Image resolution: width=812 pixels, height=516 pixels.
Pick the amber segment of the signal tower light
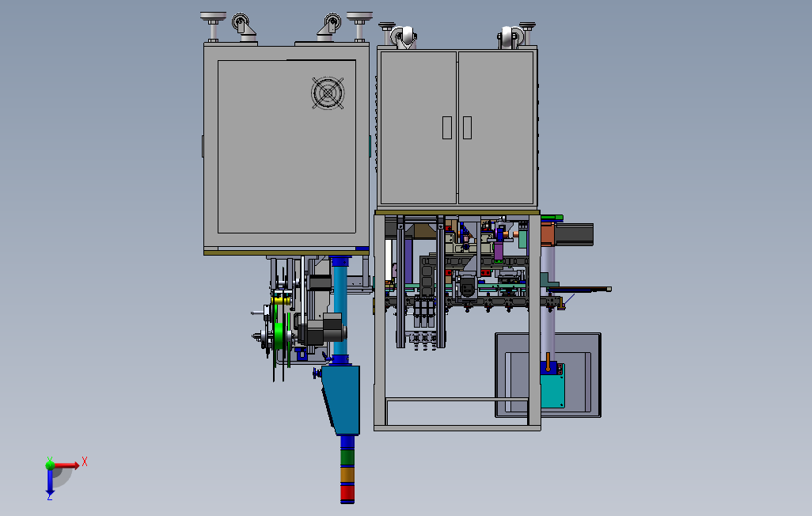tap(347, 475)
